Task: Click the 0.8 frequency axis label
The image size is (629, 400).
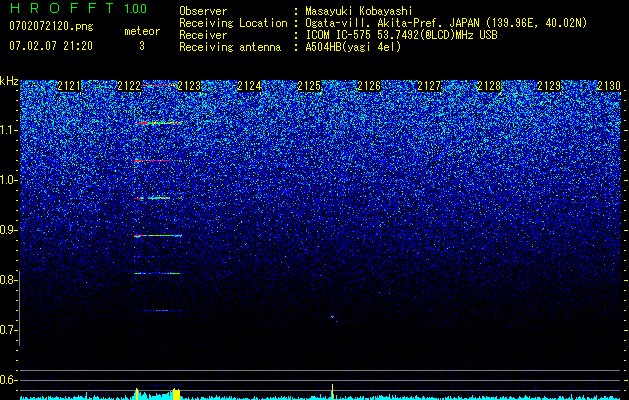Action: (8, 280)
